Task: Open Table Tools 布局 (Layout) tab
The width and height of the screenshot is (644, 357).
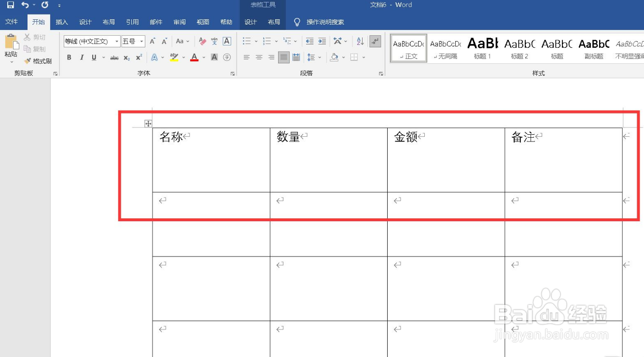Action: tap(274, 22)
